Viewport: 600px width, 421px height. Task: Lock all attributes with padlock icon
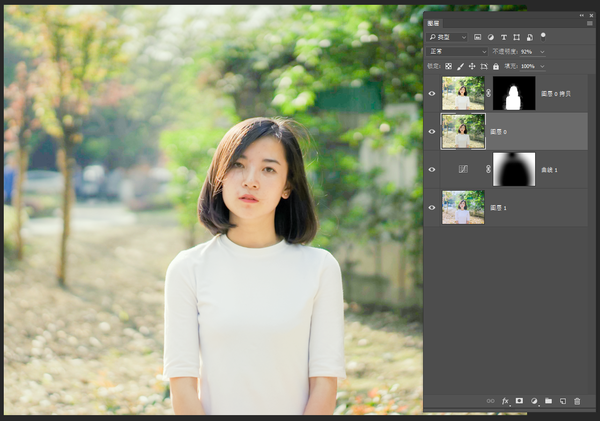pos(496,66)
